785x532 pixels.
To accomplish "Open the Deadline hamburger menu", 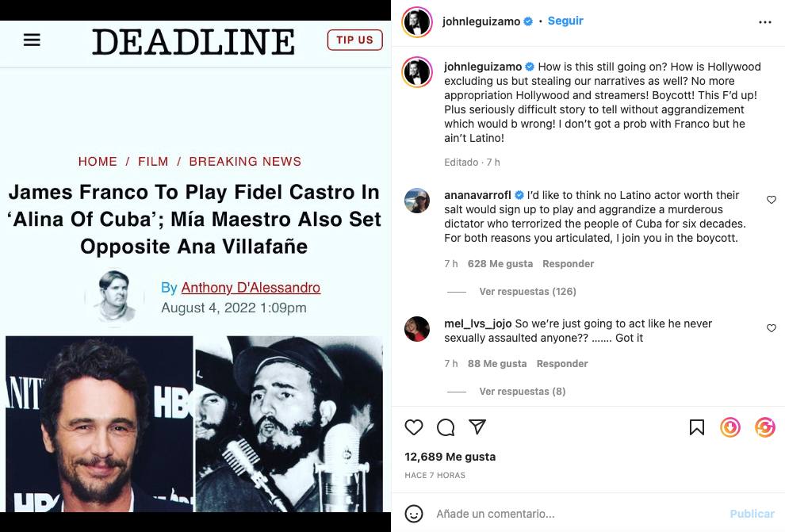I will [32, 40].
